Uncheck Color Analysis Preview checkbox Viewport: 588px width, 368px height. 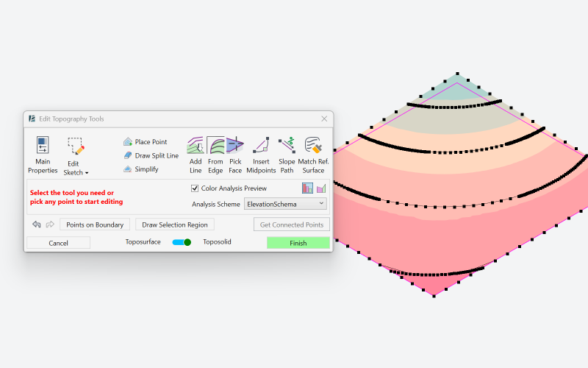click(195, 188)
